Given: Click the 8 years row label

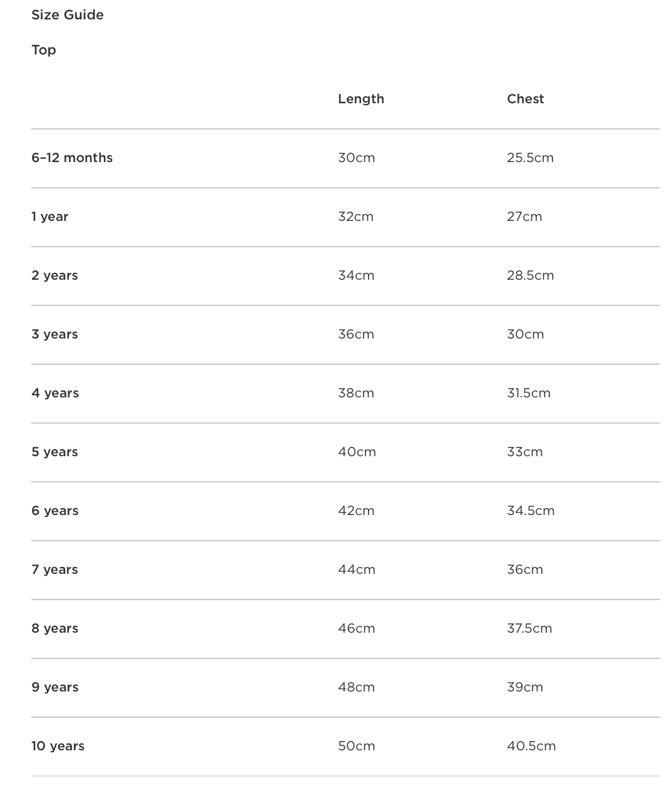Looking at the screenshot, I should tap(55, 628).
